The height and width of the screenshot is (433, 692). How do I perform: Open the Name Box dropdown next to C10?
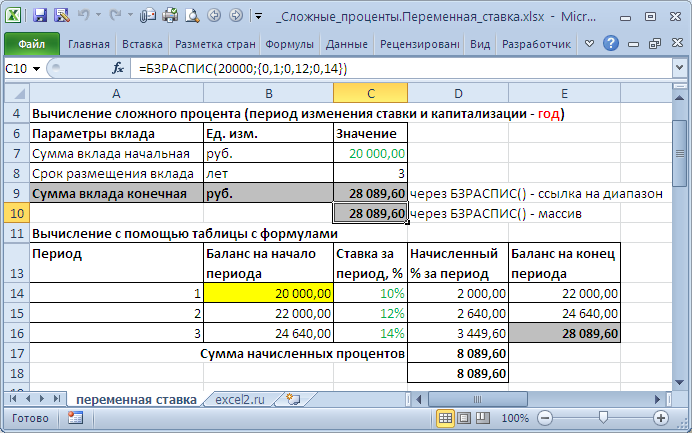(37, 69)
